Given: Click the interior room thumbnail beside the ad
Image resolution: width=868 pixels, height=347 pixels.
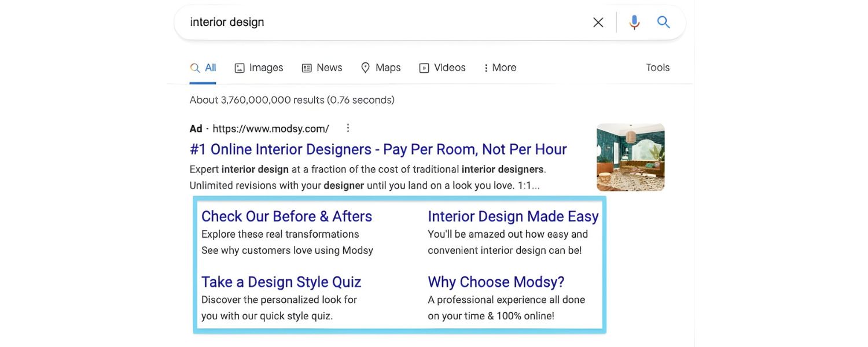Looking at the screenshot, I should pos(630,157).
